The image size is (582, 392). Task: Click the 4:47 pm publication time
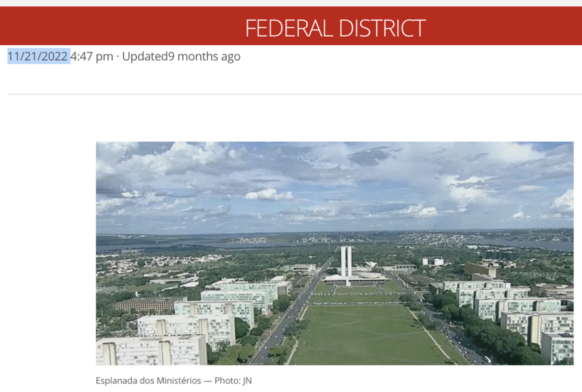92,56
